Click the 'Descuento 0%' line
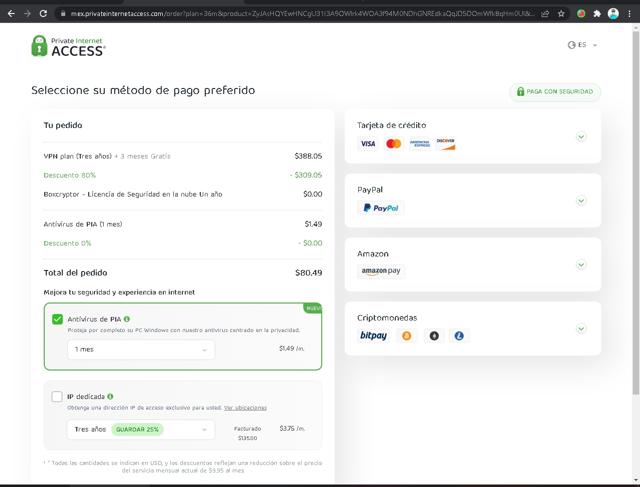This screenshot has height=487, width=640. tap(67, 243)
